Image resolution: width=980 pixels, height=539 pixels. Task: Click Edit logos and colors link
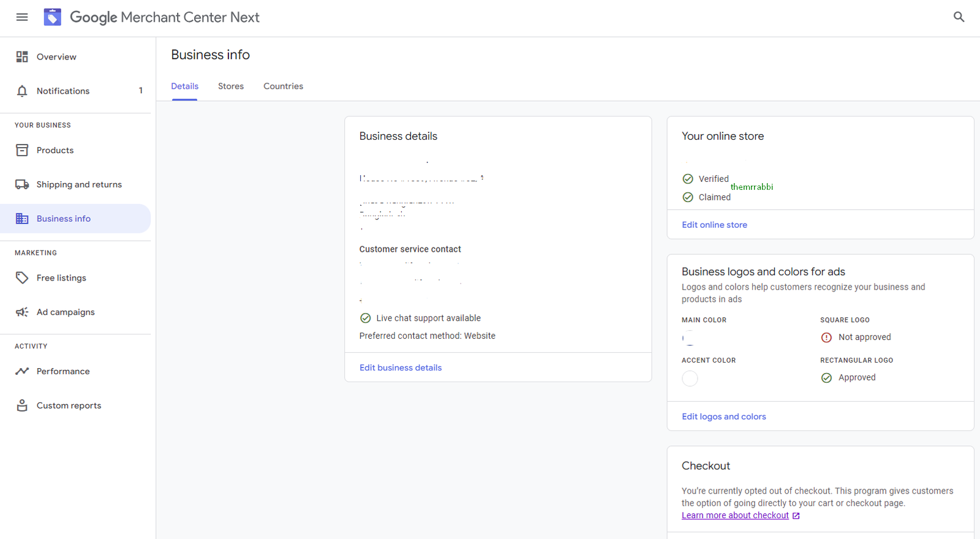coord(724,417)
